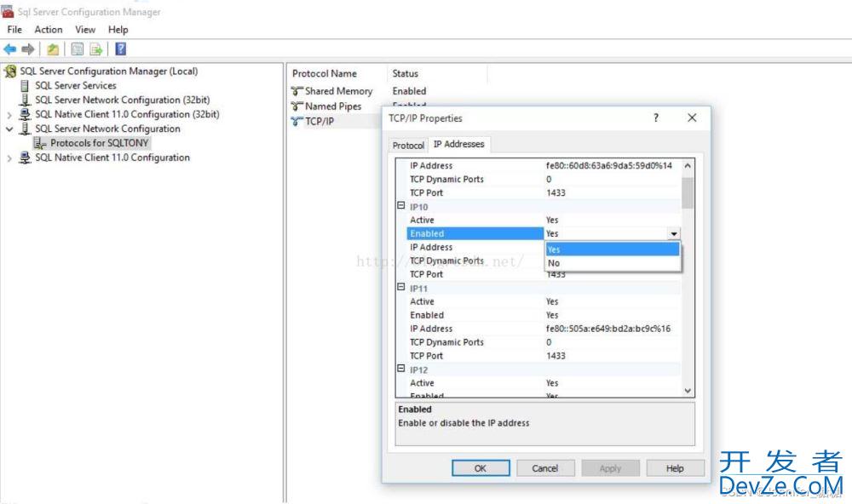Open the View menu

pos(85,30)
